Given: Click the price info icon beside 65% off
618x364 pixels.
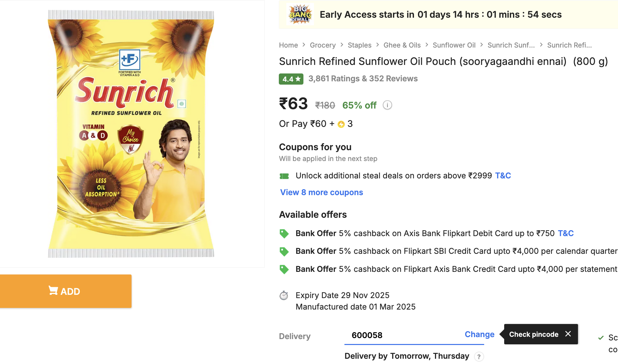Looking at the screenshot, I should [387, 105].
